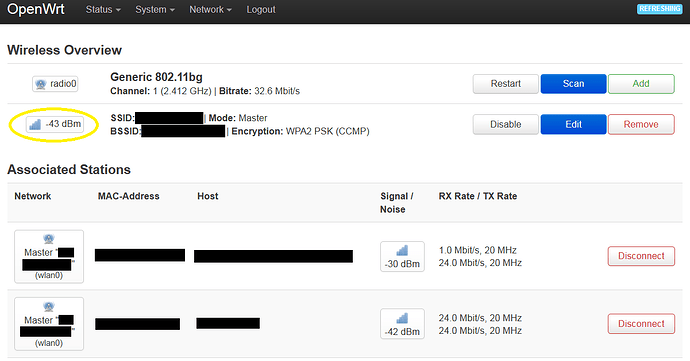690x361 pixels.
Task: Open the Status dropdown menu
Action: (x=103, y=10)
